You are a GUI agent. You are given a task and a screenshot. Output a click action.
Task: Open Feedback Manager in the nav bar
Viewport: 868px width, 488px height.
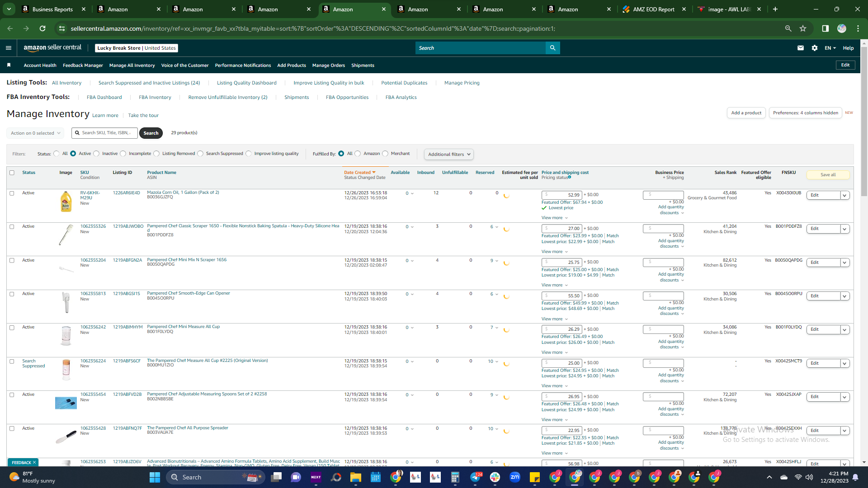click(83, 65)
